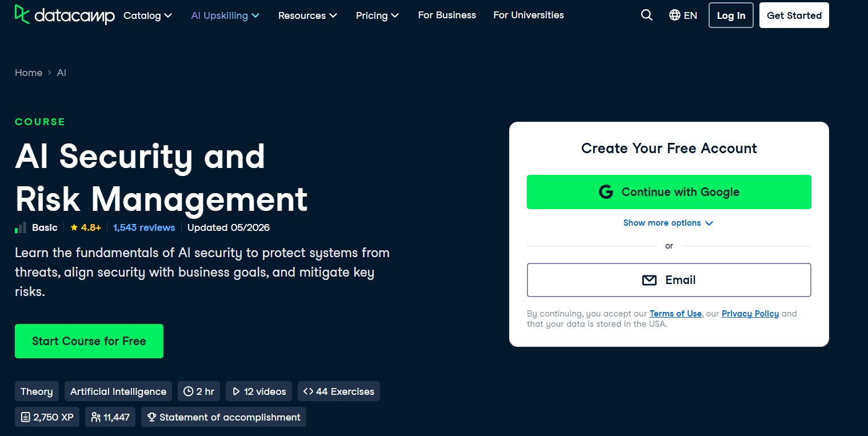The height and width of the screenshot is (436, 868).
Task: Expand the AI Upskilling dropdown
Action: (225, 15)
